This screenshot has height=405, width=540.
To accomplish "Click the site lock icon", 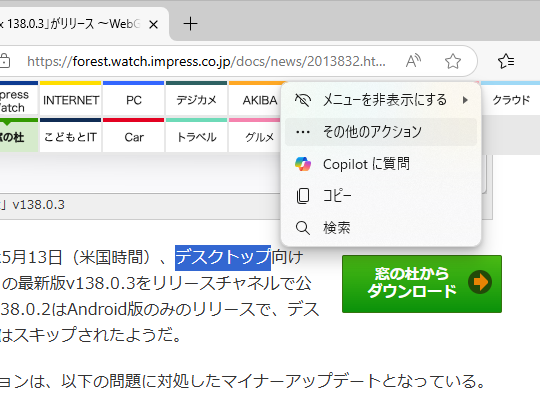I will click(x=5, y=61).
